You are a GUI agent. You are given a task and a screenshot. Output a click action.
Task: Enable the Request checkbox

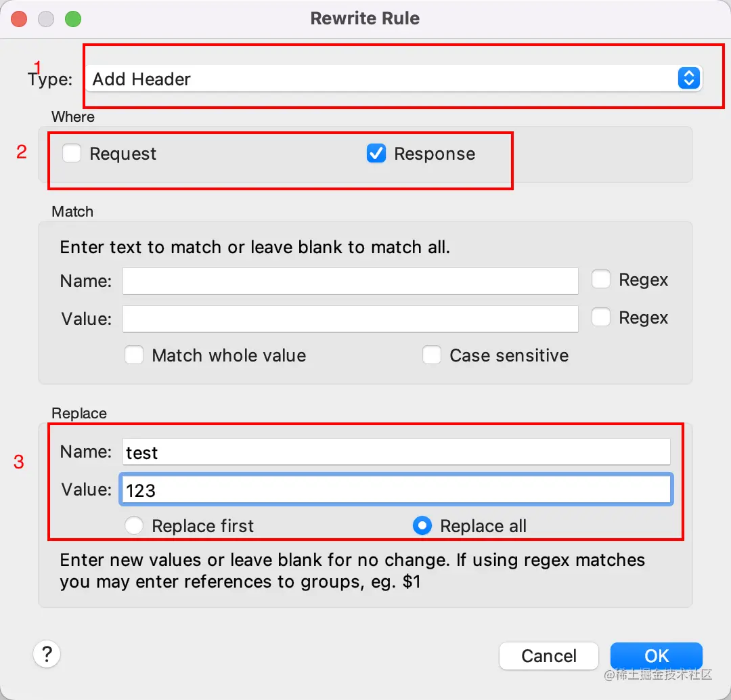tap(72, 154)
